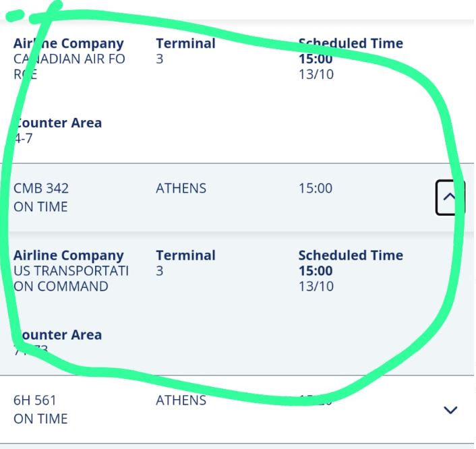Click ON TIME status under CMB 342
The width and height of the screenshot is (476, 449).
(x=40, y=207)
